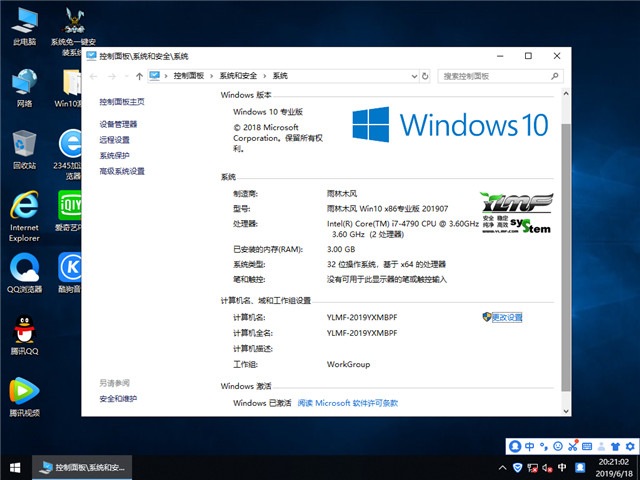
Task: Open 安全和维护 link
Action: tap(118, 398)
